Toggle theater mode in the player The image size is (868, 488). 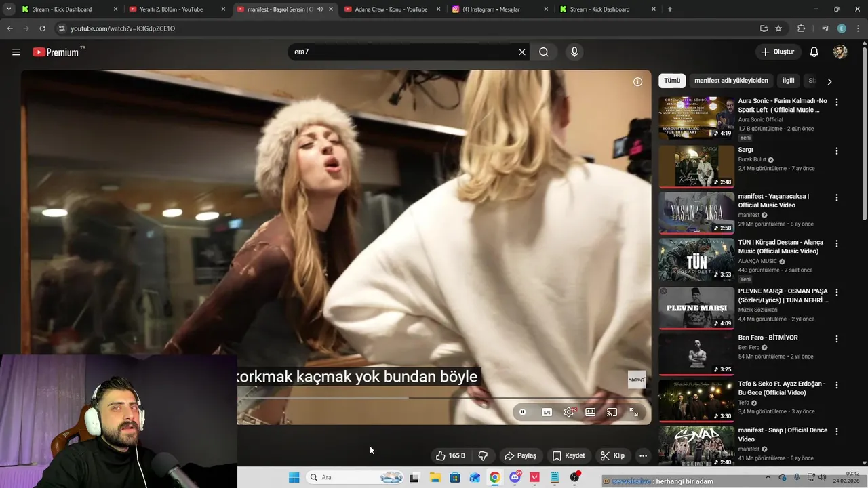[591, 412]
